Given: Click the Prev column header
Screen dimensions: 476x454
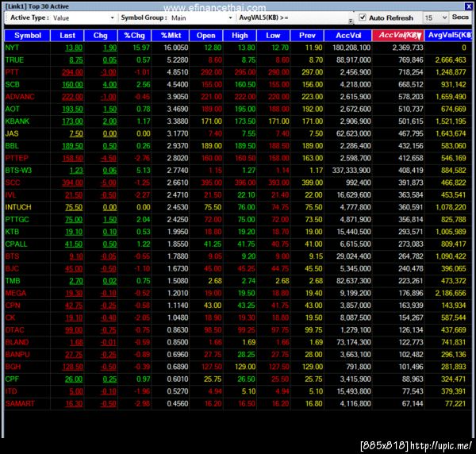Looking at the screenshot, I should [307, 36].
